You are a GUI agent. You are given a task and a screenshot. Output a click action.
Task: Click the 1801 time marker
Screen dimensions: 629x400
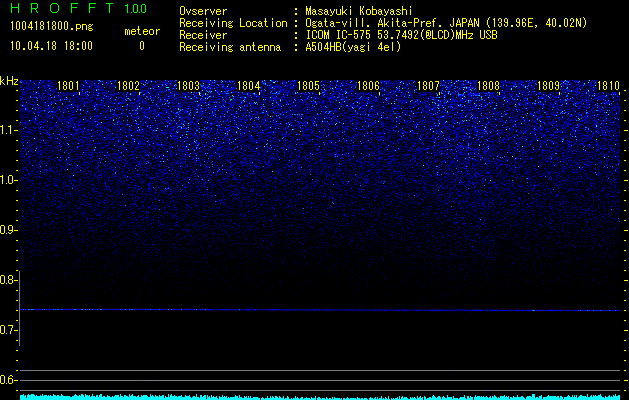pyautogui.click(x=68, y=86)
